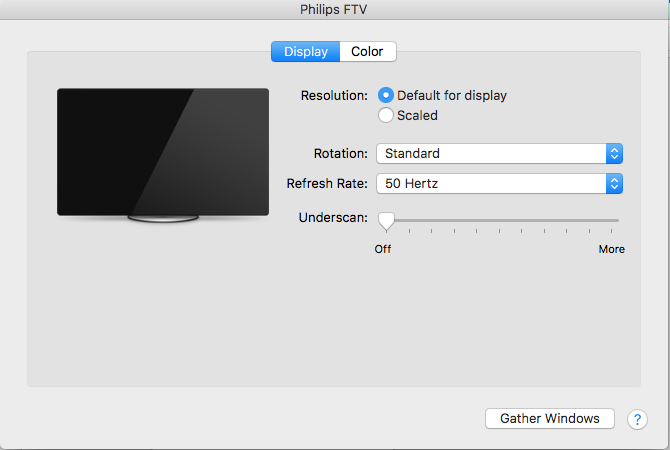Click the Refresh Rate label
Image resolution: width=670 pixels, height=450 pixels.
pos(327,183)
